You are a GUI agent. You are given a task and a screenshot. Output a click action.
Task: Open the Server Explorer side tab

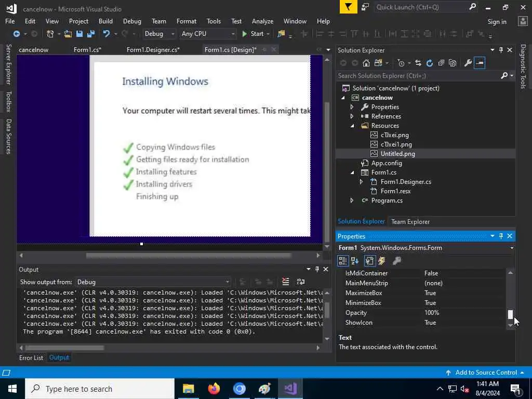click(9, 64)
